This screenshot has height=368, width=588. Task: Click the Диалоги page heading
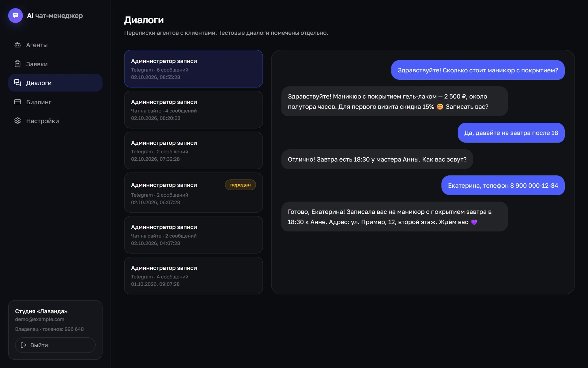(x=144, y=20)
